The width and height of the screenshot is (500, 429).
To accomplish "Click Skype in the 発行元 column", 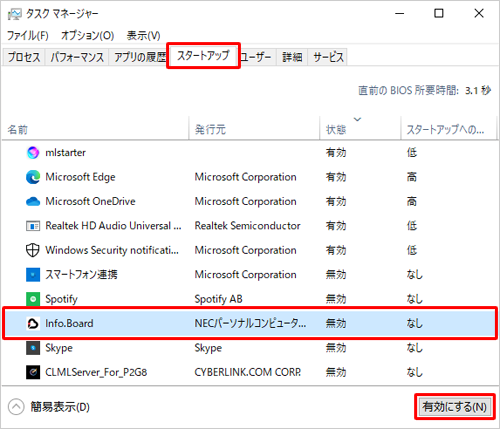I will pos(208,348).
